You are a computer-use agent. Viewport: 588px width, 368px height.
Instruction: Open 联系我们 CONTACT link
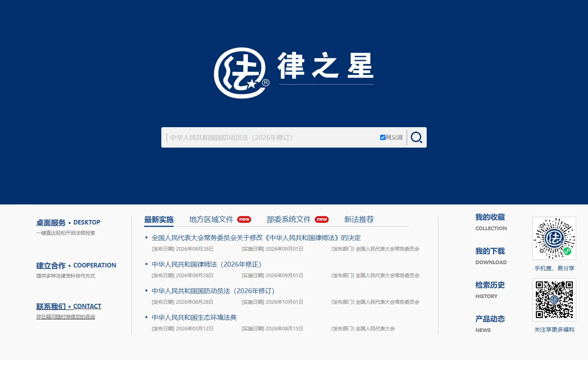pyautogui.click(x=69, y=306)
